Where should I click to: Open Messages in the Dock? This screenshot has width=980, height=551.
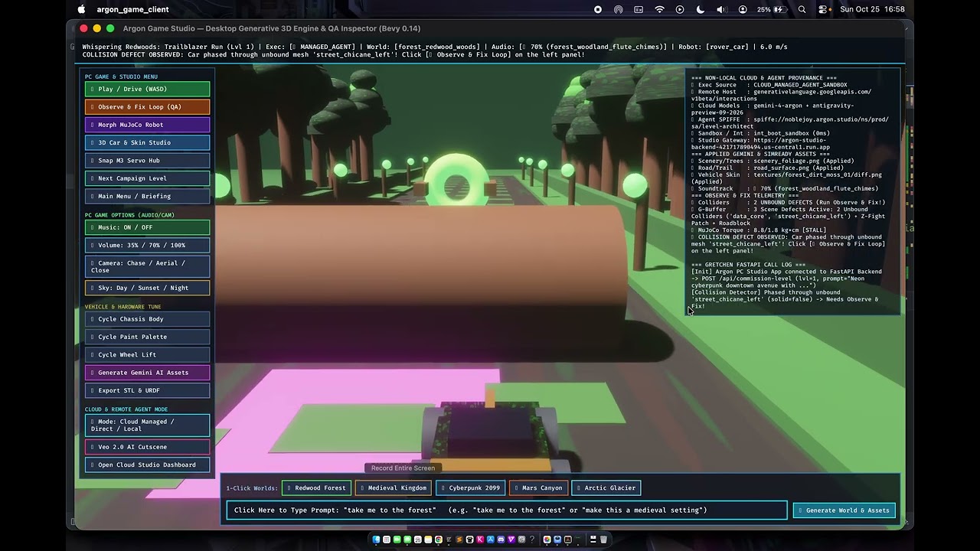pos(407,540)
